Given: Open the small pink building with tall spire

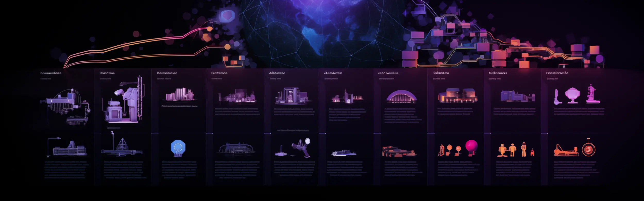Looking at the screenshot, I should [347, 97].
